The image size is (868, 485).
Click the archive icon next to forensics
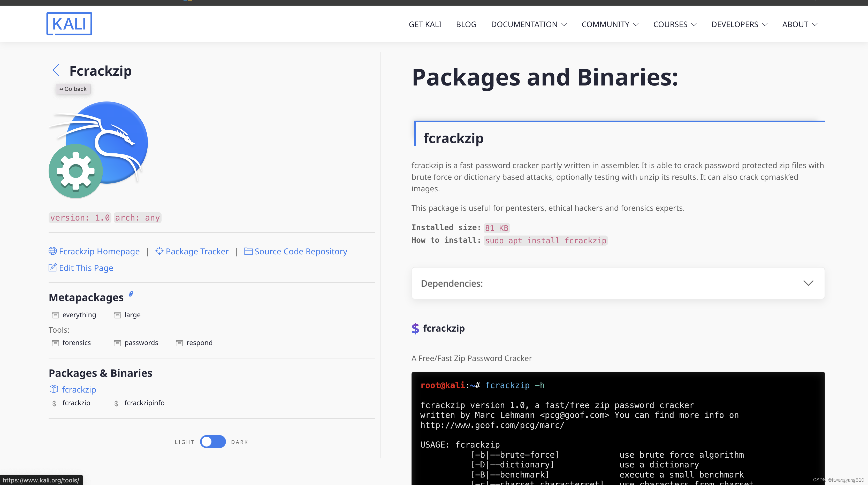[x=56, y=343]
